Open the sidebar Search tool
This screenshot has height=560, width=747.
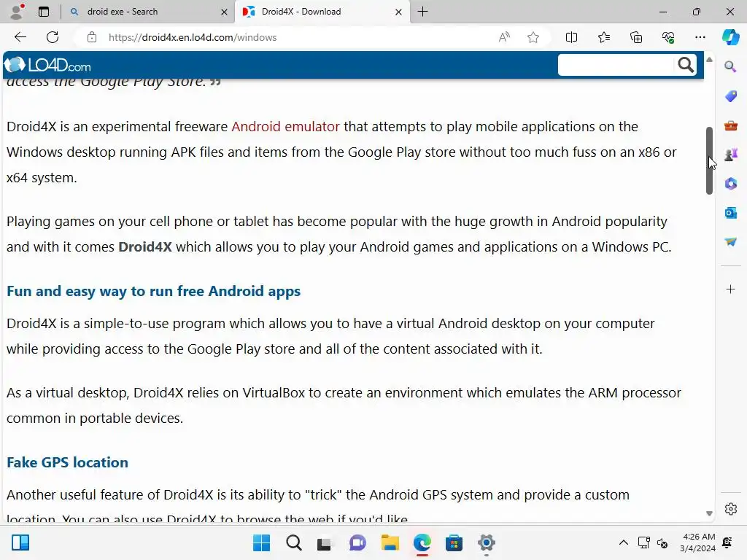[x=730, y=66]
